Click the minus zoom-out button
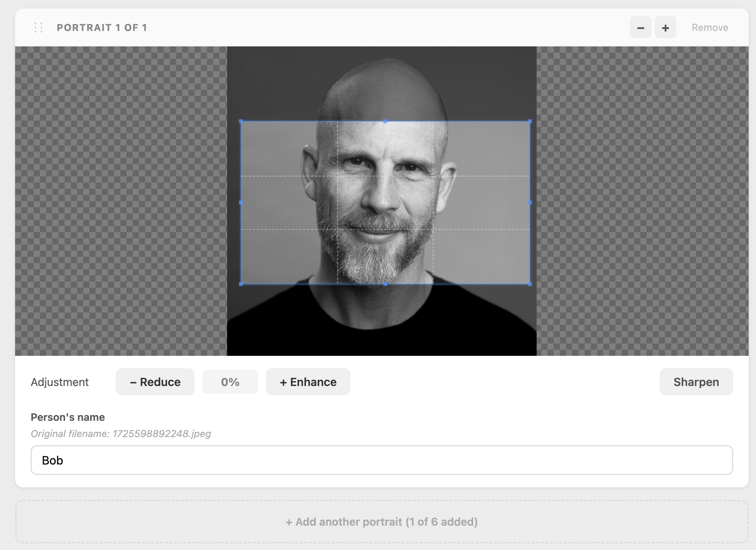 coord(641,27)
